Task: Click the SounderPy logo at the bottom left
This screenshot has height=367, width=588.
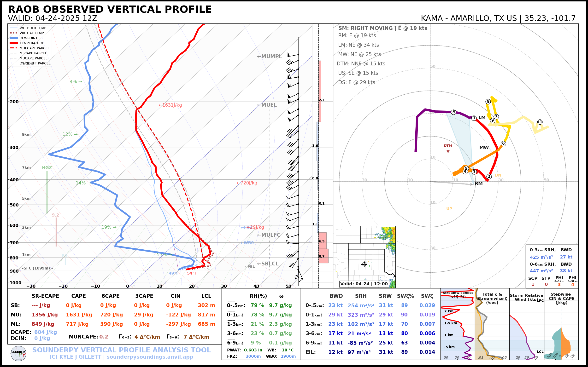Action: coord(18,354)
